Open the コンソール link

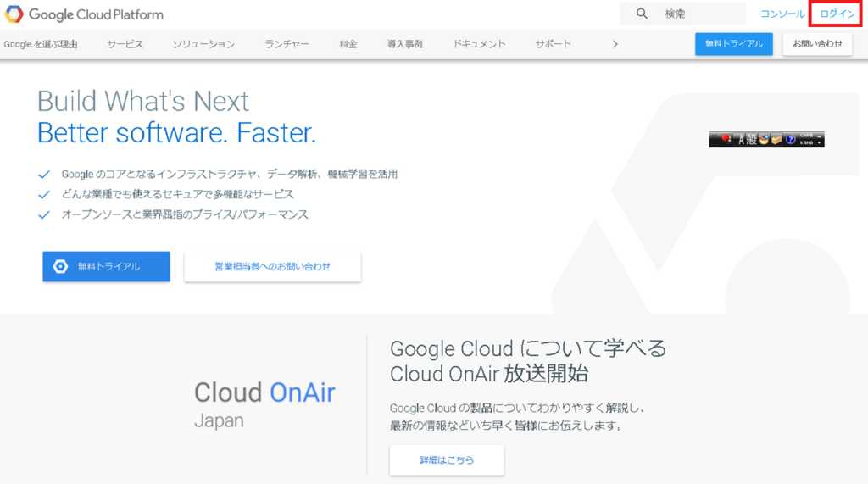pyautogui.click(x=782, y=14)
